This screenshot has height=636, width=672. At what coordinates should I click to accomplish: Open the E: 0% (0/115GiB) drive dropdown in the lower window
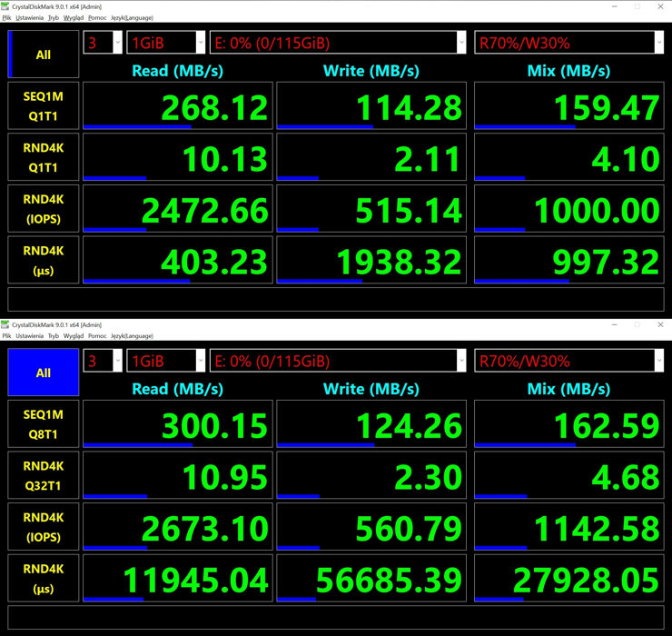click(x=338, y=361)
